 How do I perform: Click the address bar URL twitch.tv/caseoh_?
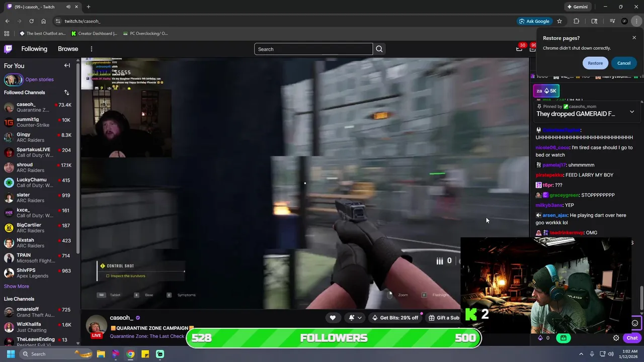(83, 21)
